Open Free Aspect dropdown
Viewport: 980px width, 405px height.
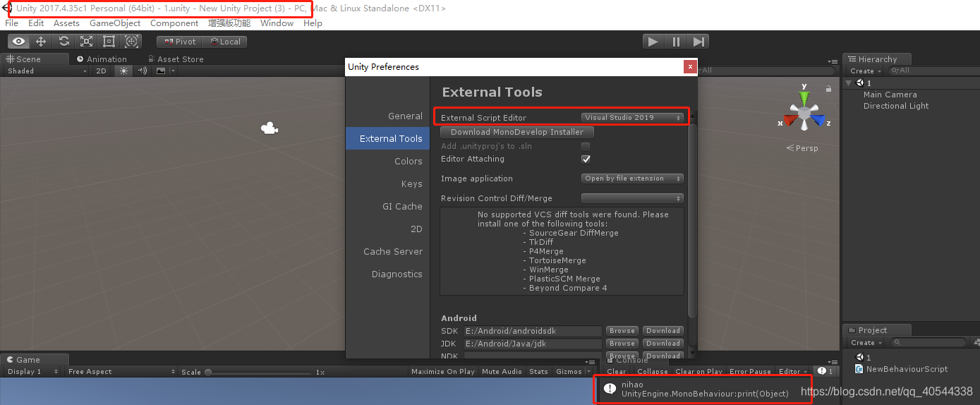(x=121, y=372)
